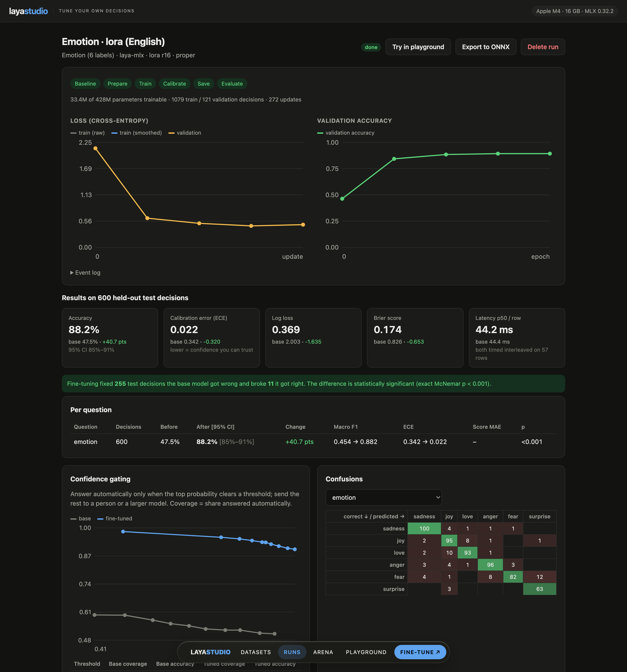Click the Calibrate stage pill
Viewport: 627px width, 672px height.
174,84
